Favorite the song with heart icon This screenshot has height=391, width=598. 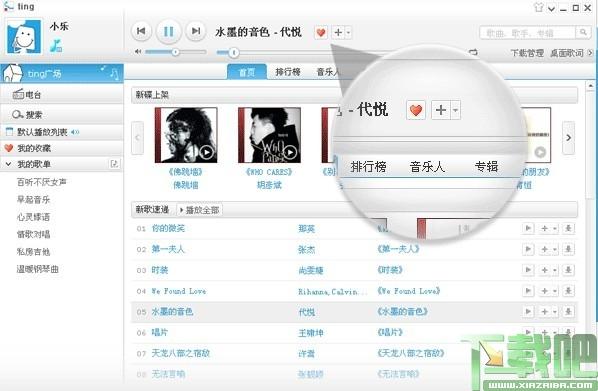[x=321, y=33]
